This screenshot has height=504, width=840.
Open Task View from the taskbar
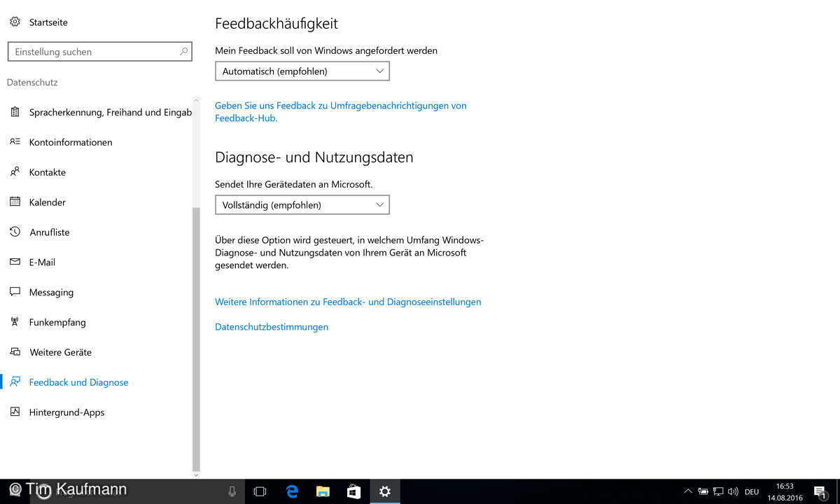point(260,491)
